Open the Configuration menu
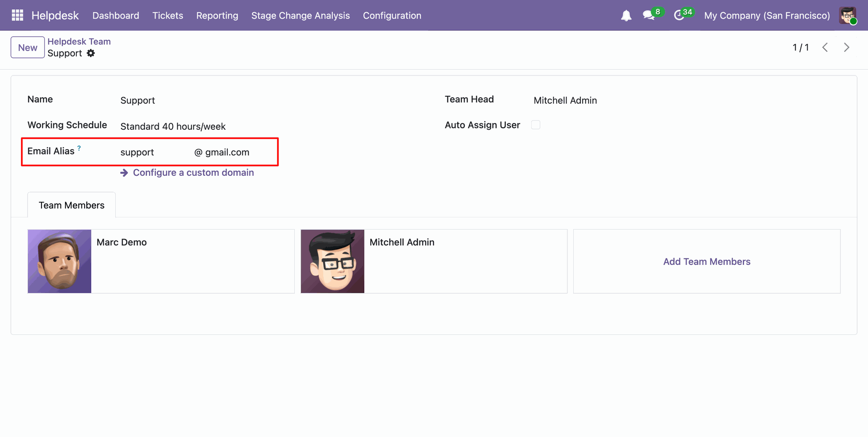Viewport: 868px width, 437px height. pos(392,15)
